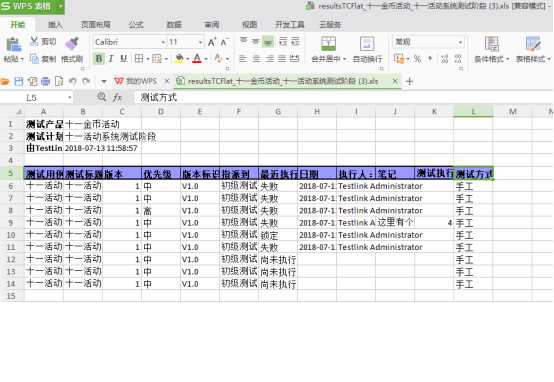Expand the quick access toolbar arrow

pos(104,82)
